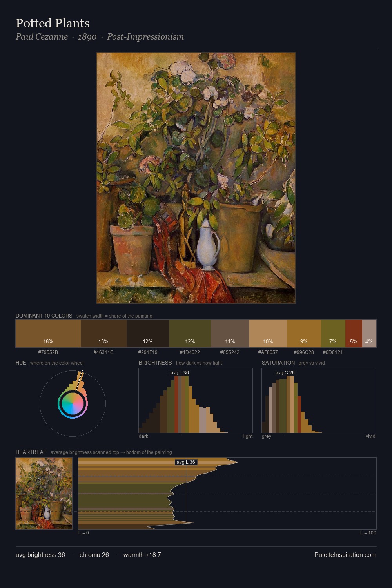The image size is (392, 588).
Task: Select the 13% dark brown swatch
Action: click(x=103, y=334)
